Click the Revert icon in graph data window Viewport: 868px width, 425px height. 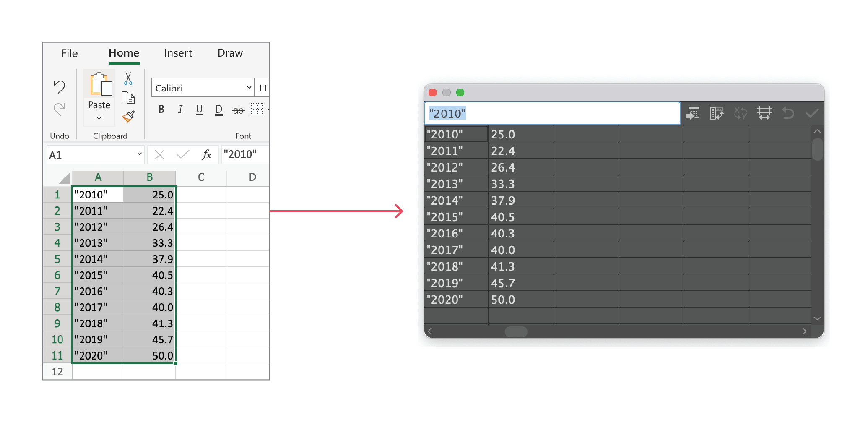pyautogui.click(x=788, y=113)
